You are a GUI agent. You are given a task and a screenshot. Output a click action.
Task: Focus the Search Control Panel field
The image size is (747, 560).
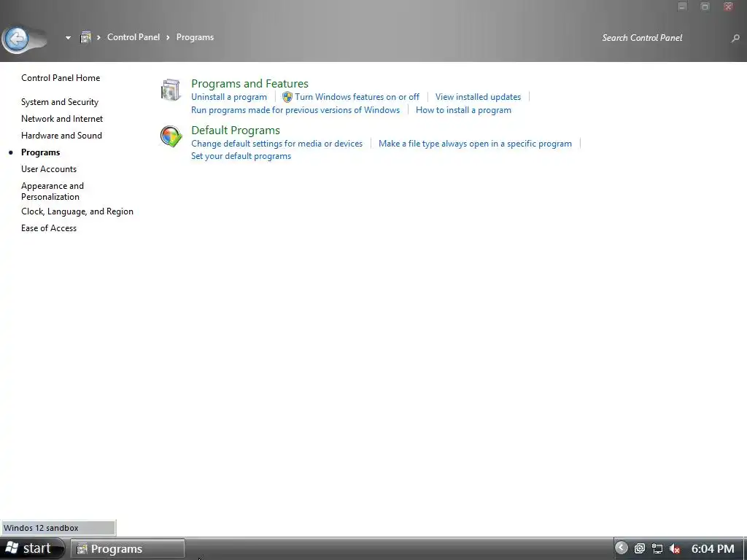(x=662, y=38)
